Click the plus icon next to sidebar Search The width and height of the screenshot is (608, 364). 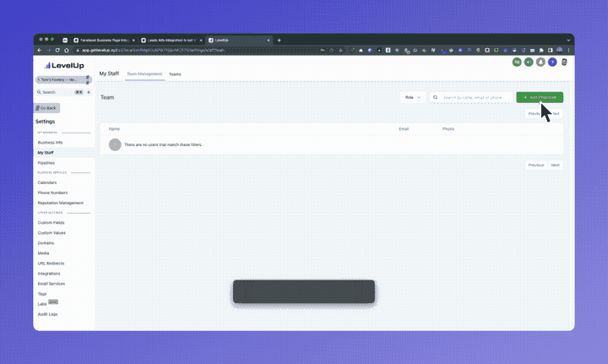point(89,92)
